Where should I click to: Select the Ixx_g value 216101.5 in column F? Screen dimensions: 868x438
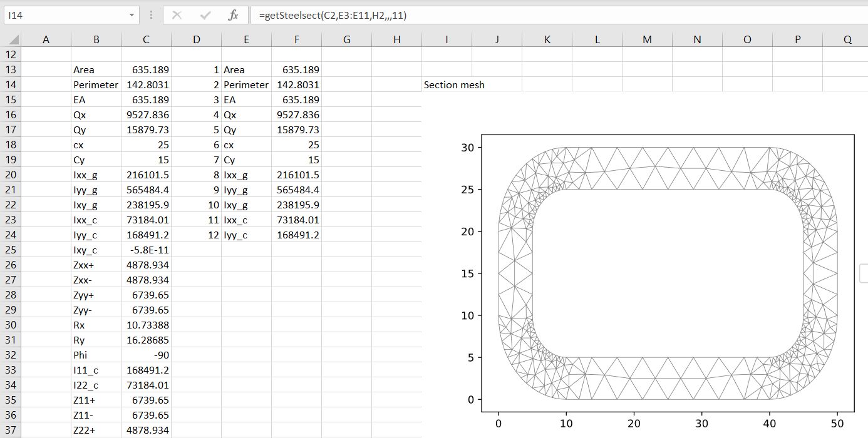tap(296, 175)
